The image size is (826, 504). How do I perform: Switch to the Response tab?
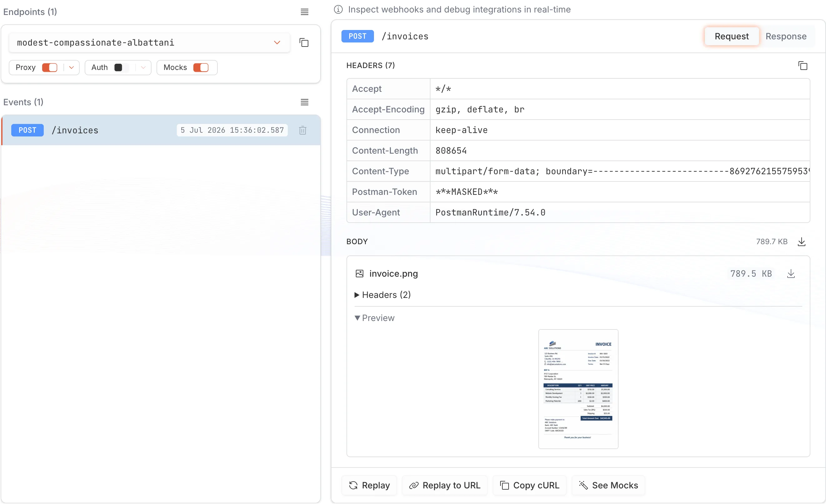786,36
